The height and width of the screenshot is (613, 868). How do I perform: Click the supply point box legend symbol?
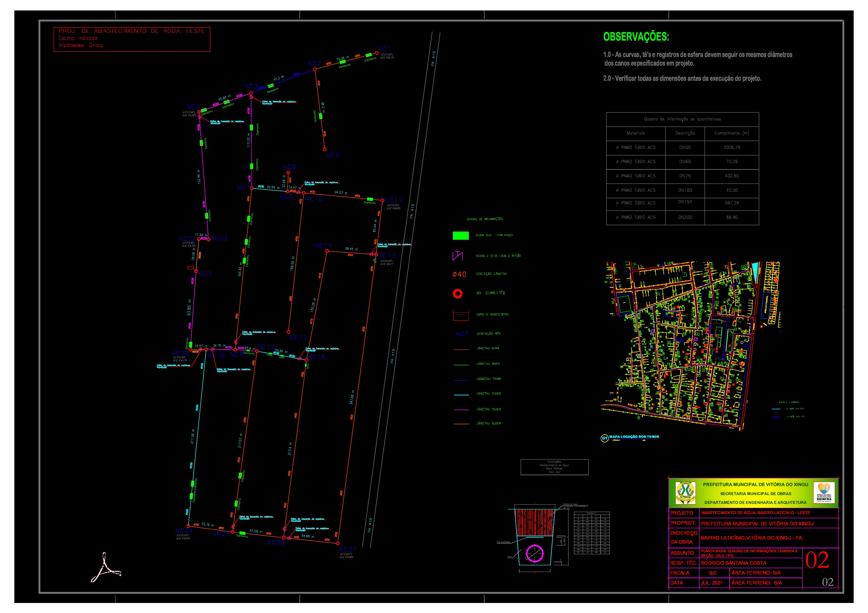tap(460, 315)
